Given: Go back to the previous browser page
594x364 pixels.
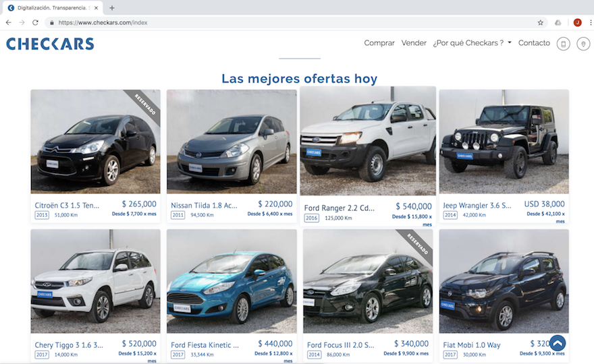Looking at the screenshot, I should point(8,23).
